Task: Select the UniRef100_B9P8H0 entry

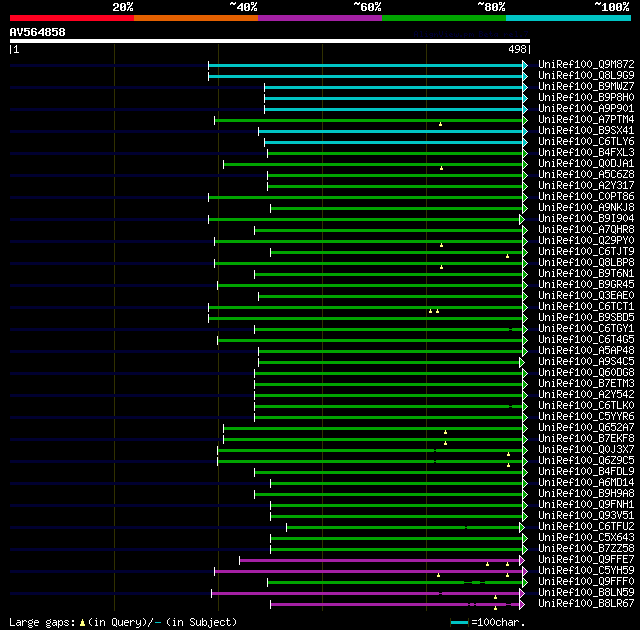Action: [x=586, y=98]
